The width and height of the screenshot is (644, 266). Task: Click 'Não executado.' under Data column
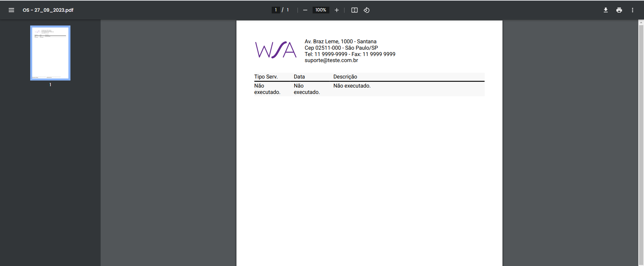tap(307, 89)
